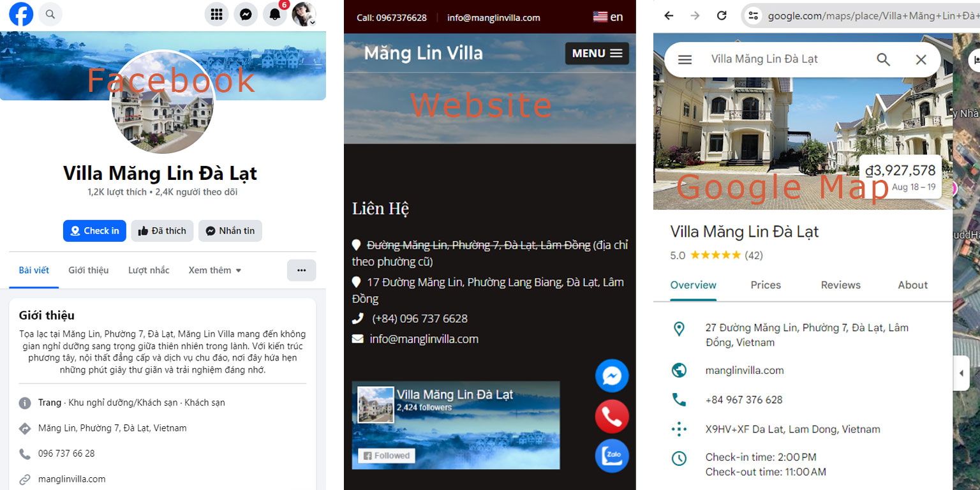Click the Facebook search magnifier icon
980x490 pixels.
coord(50,13)
